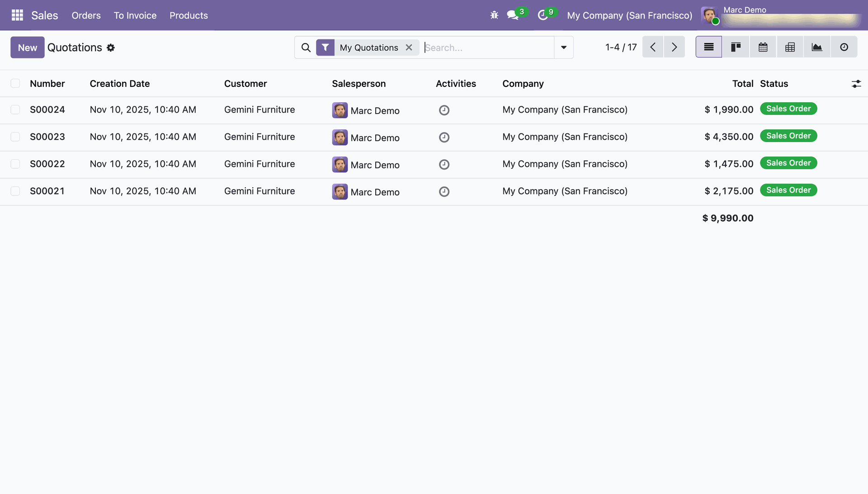Tick the checkbox for order S00022
The width and height of the screenshot is (868, 494).
(x=15, y=164)
